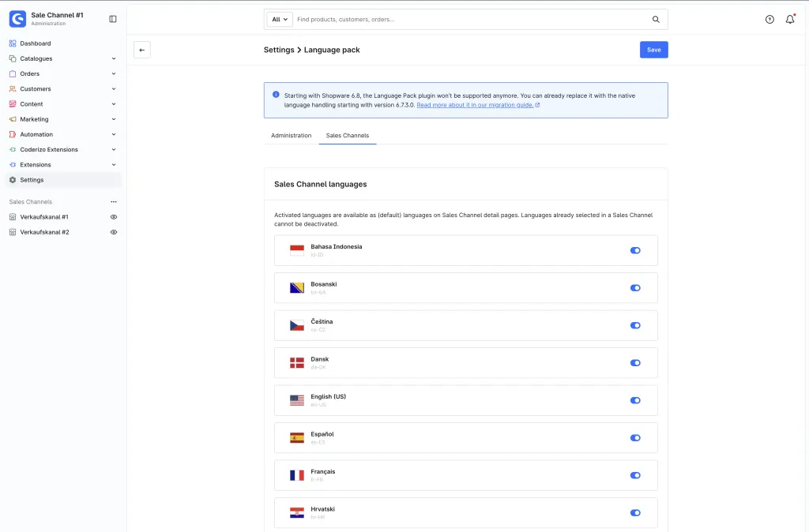The height and width of the screenshot is (532, 809).
Task: Click the Verkaufskanal #1 storefront icon
Action: coord(13,217)
